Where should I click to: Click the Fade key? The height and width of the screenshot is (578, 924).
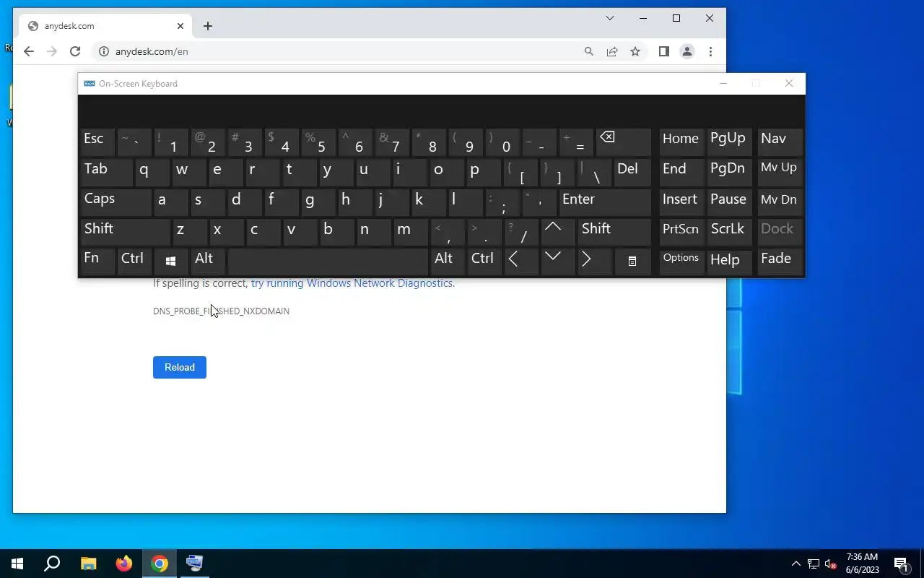point(780,262)
